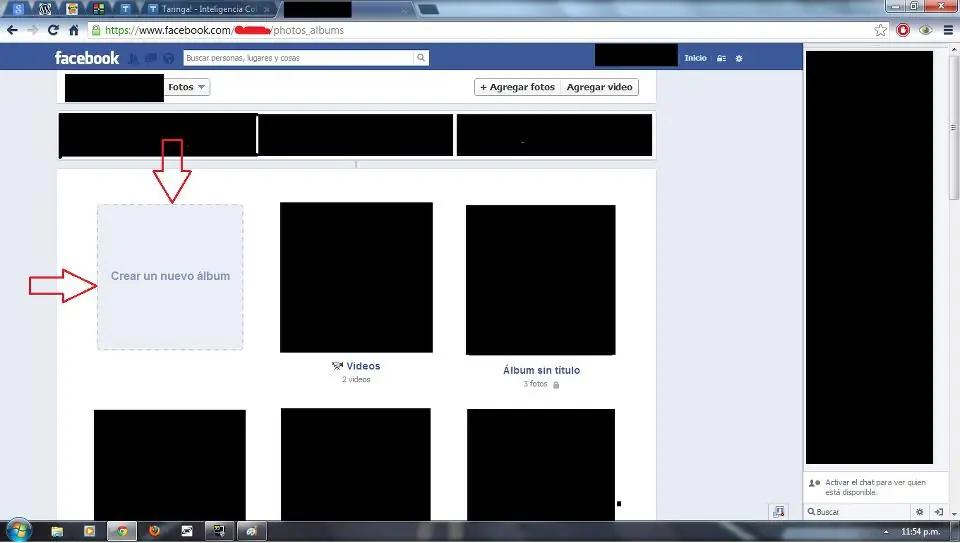Show hidden tray icons arrow
The width and height of the screenshot is (960, 543).
886,531
